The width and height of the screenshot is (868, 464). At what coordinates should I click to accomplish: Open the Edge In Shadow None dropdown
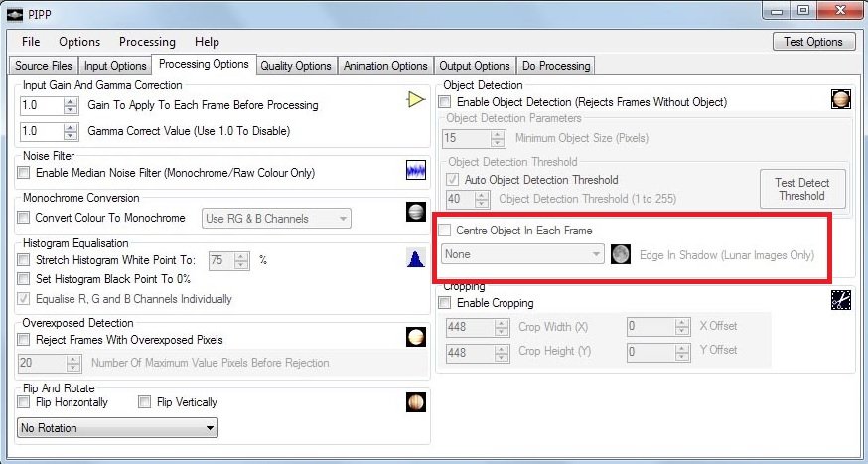coord(522,254)
